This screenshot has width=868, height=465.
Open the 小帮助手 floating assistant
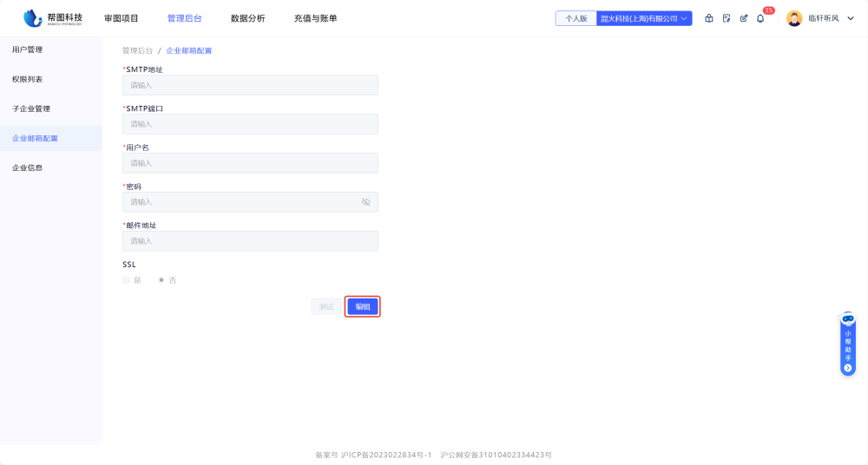pyautogui.click(x=848, y=344)
